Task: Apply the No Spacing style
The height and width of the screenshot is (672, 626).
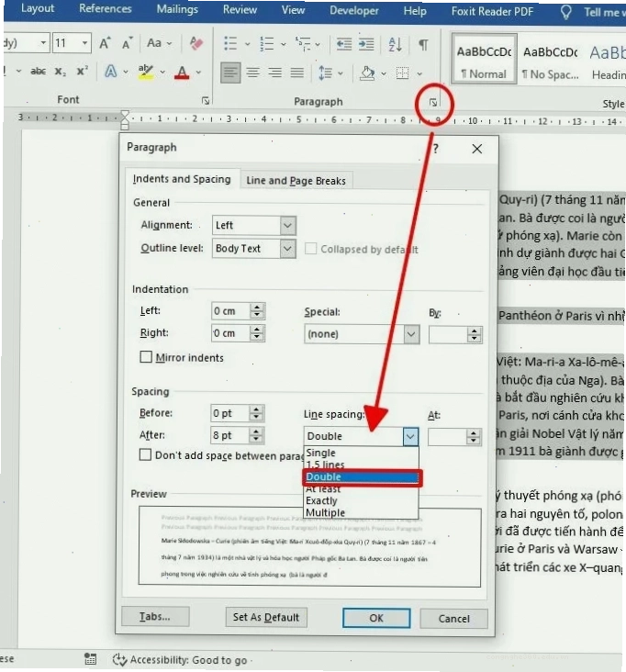Action: 550,62
